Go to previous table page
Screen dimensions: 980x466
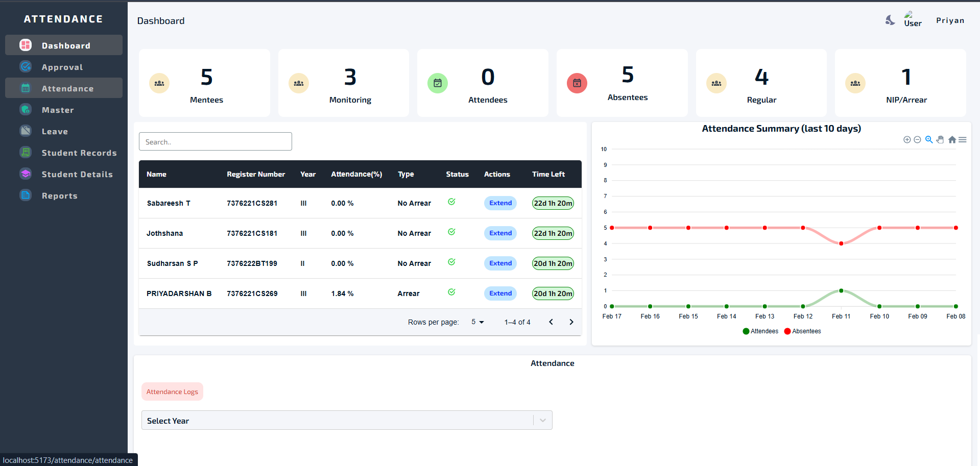551,322
